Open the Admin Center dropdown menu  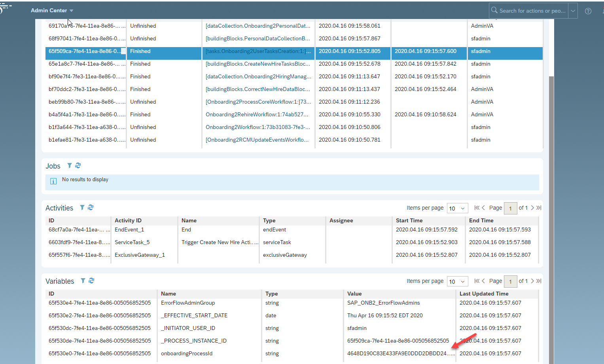[x=52, y=11]
